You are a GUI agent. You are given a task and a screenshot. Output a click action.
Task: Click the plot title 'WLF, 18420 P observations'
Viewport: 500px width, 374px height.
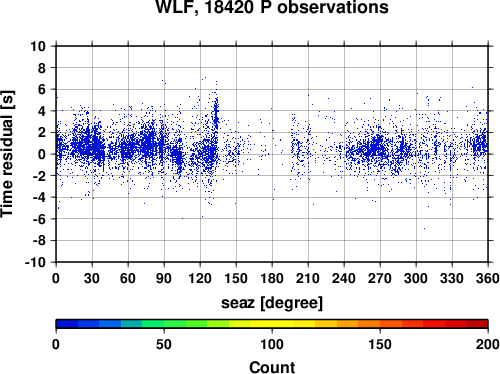[x=272, y=7]
